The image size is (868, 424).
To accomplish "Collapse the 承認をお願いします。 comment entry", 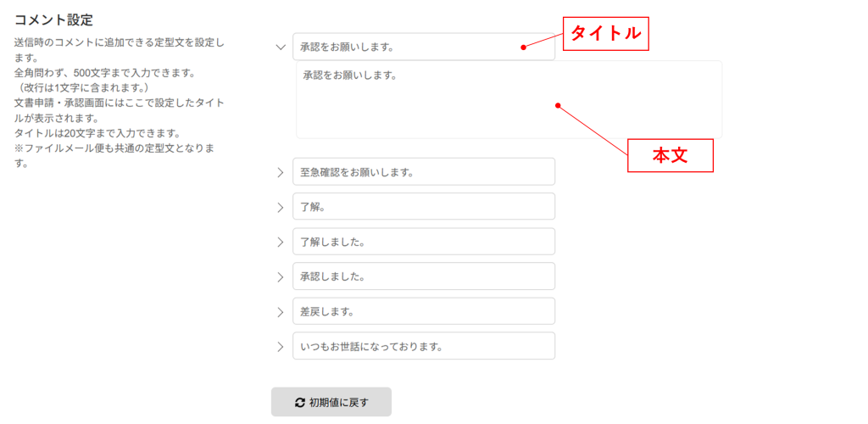I will pos(280,47).
